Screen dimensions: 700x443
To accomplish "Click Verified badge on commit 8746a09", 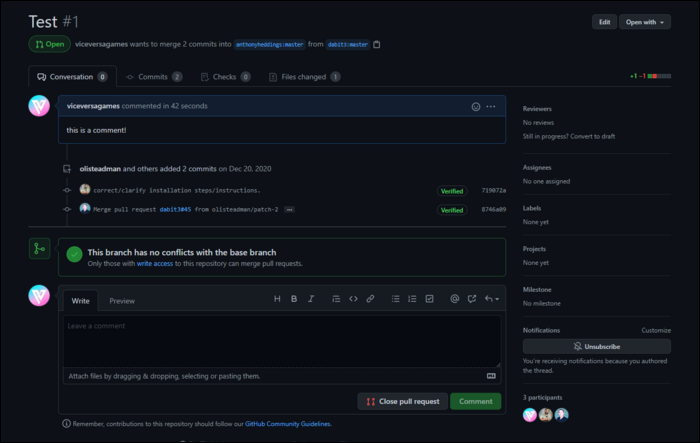I will tap(452, 210).
